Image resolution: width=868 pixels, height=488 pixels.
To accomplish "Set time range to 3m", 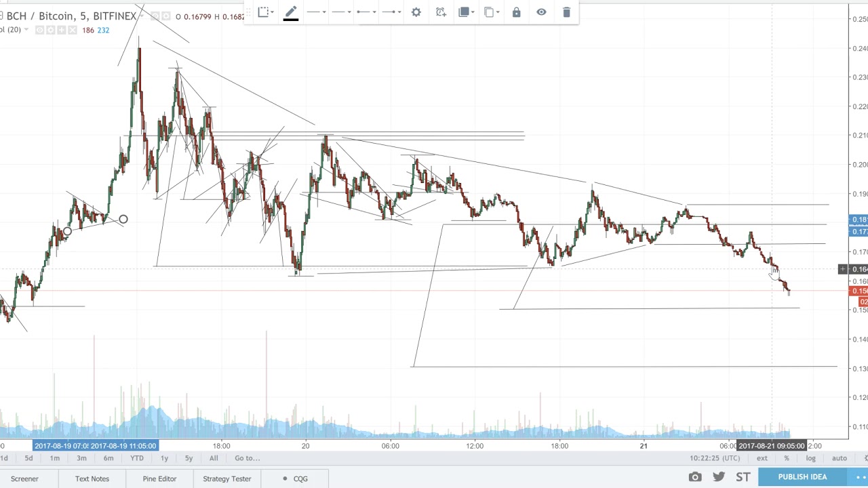I will [x=81, y=458].
